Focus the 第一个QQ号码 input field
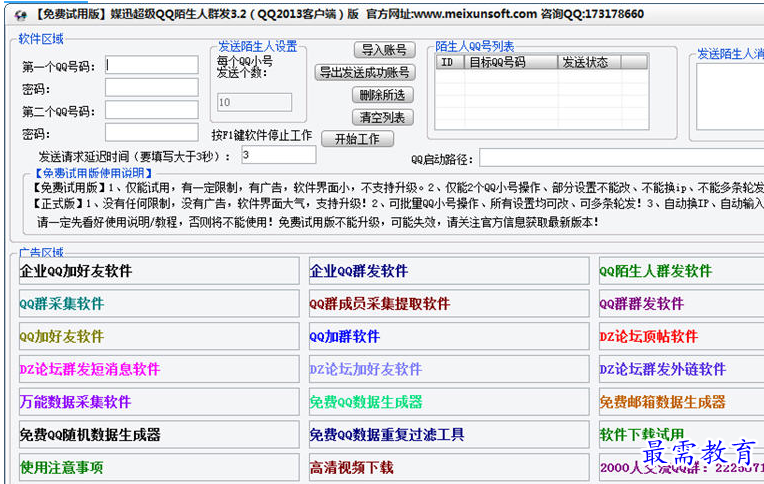 [152, 65]
